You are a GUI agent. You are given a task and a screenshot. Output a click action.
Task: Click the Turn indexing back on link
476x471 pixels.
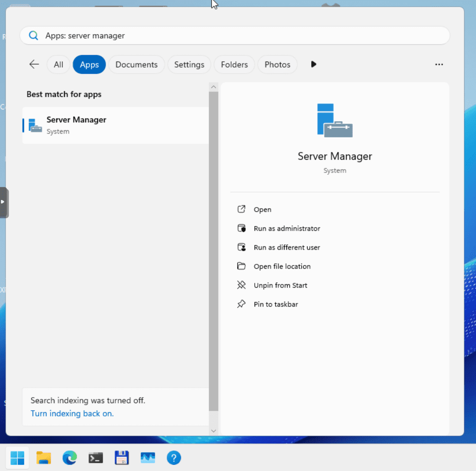[x=72, y=414]
